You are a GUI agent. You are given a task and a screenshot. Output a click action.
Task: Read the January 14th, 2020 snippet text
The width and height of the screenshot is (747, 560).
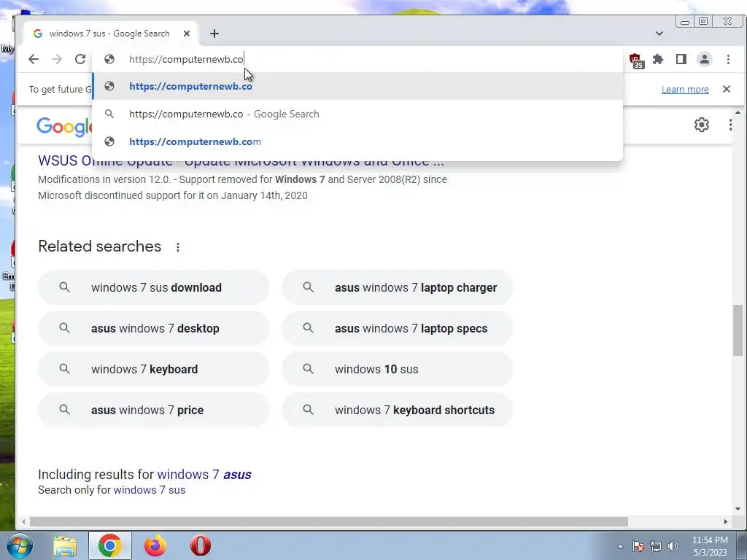pyautogui.click(x=172, y=195)
